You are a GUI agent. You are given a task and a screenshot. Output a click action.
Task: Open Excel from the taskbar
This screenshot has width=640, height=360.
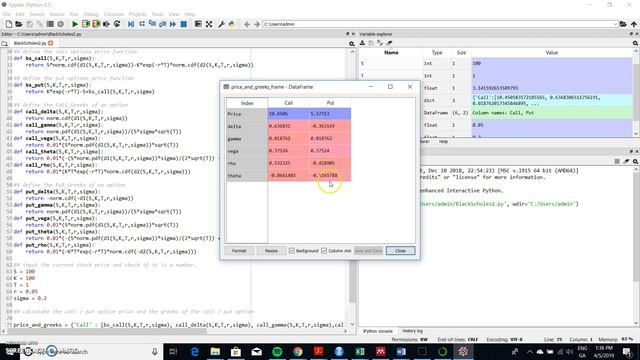click(360, 351)
